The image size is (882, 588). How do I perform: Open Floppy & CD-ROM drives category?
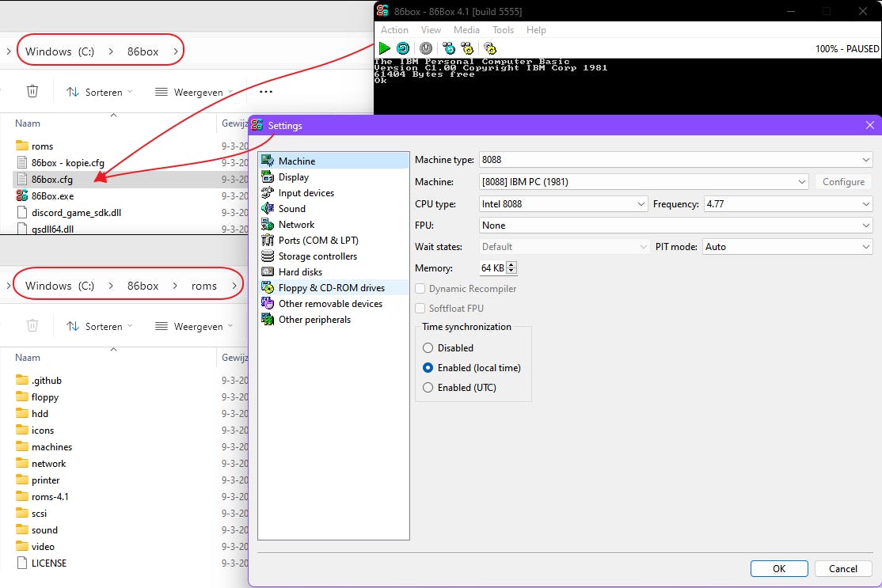pos(333,287)
